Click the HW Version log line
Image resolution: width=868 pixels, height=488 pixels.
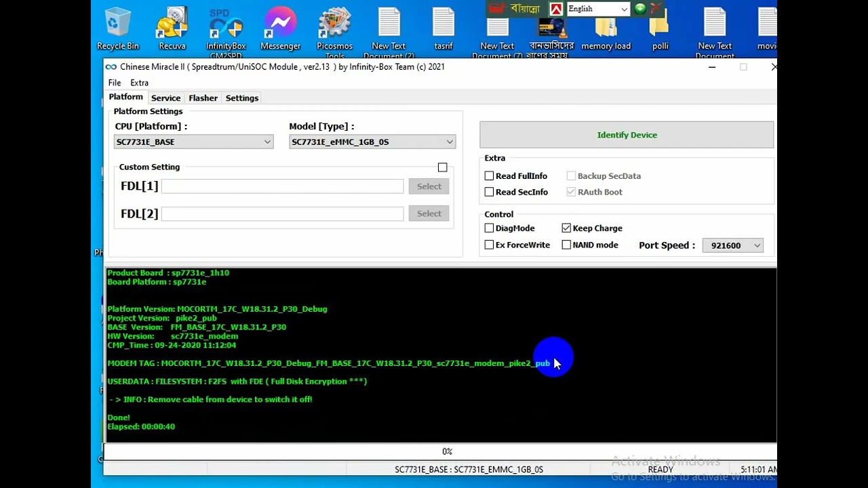(x=172, y=336)
